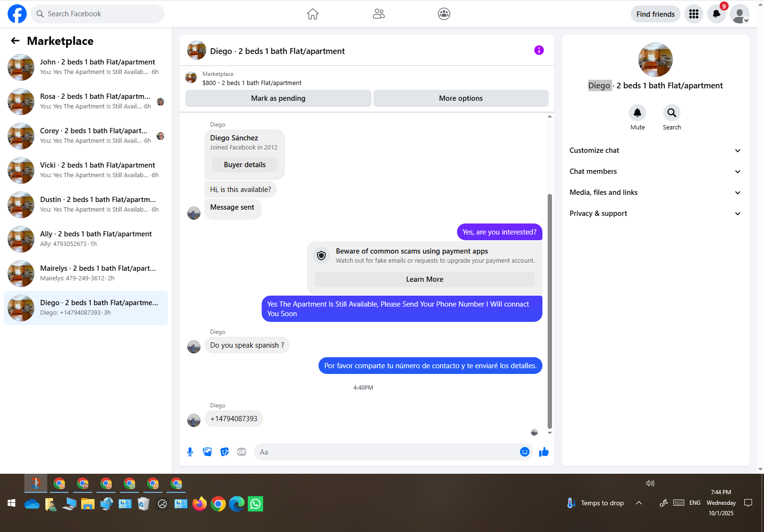This screenshot has height=532, width=764.
Task: Open the Windows action center icon
Action: pyautogui.click(x=748, y=503)
